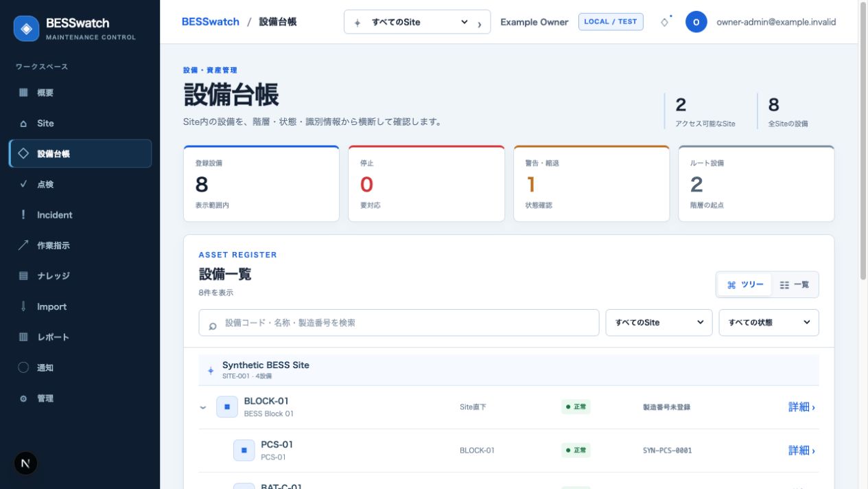The image size is (868, 489).
Task: Click the BLOCK-01 name text
Action: point(266,401)
